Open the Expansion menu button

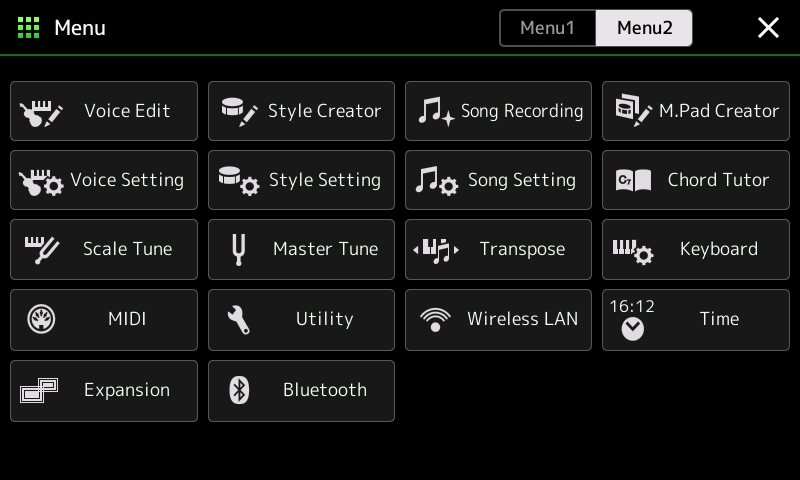click(104, 391)
